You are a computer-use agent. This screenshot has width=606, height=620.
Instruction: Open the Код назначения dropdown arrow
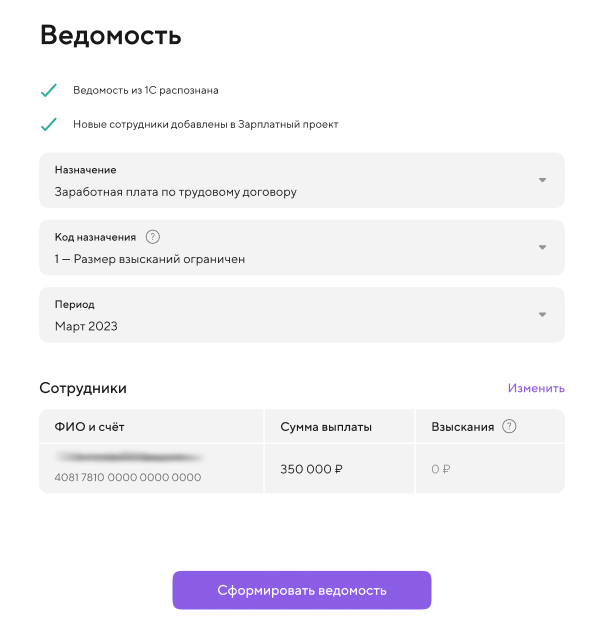542,248
